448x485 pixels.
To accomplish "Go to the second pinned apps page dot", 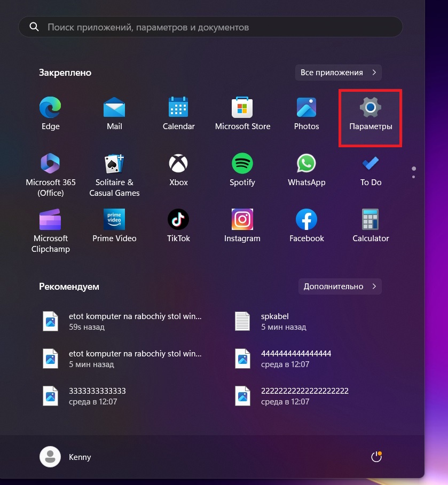I will click(x=414, y=177).
